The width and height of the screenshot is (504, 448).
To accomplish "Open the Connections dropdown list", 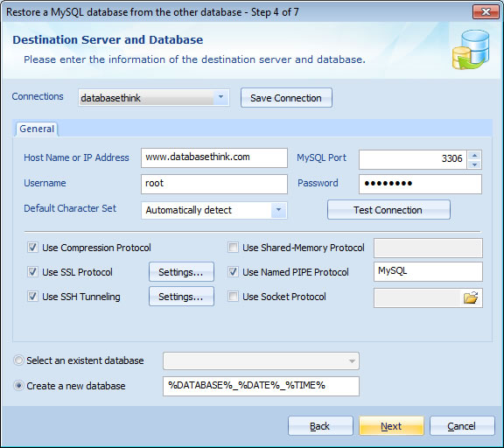I will pyautogui.click(x=220, y=97).
